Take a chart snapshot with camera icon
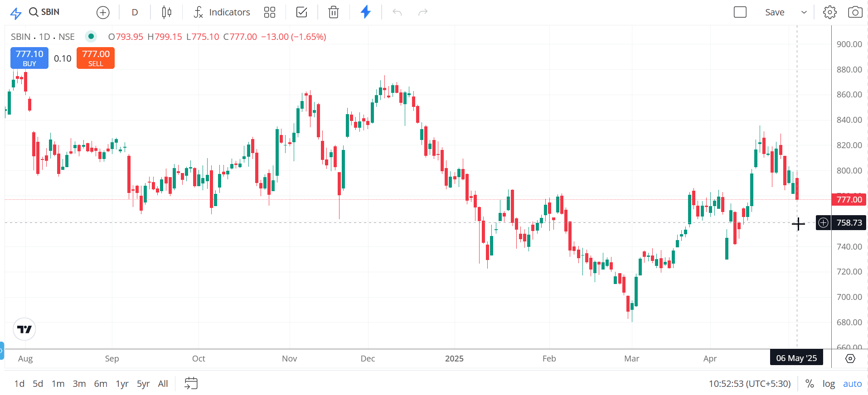 click(x=855, y=13)
